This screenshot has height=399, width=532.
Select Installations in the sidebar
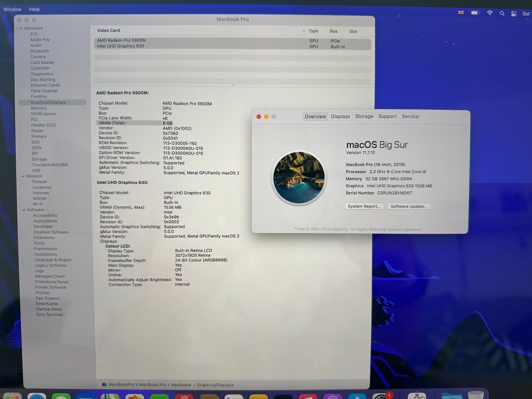pos(45,254)
